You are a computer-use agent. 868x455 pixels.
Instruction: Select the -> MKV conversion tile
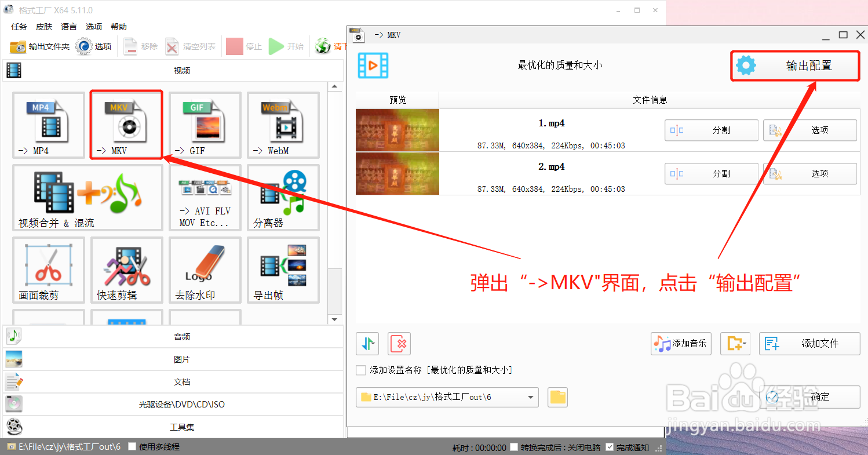click(126, 125)
